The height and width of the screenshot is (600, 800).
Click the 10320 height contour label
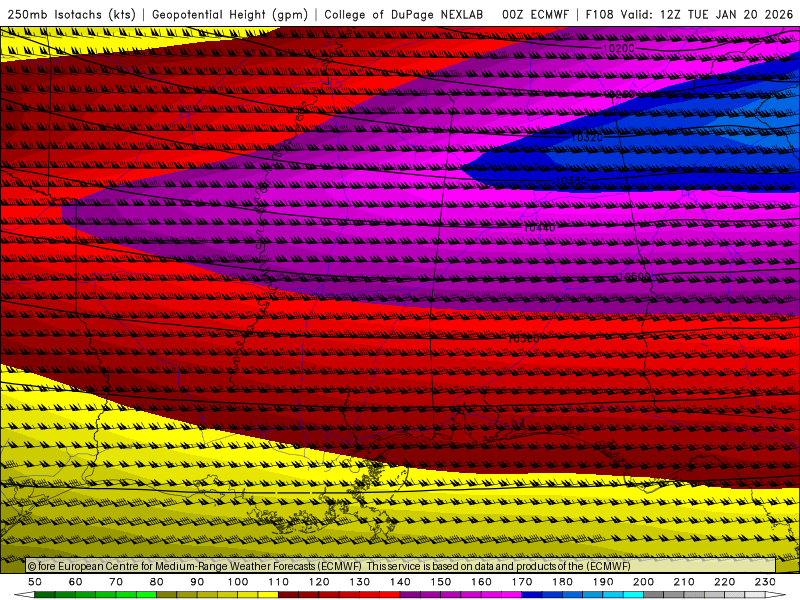click(x=586, y=138)
